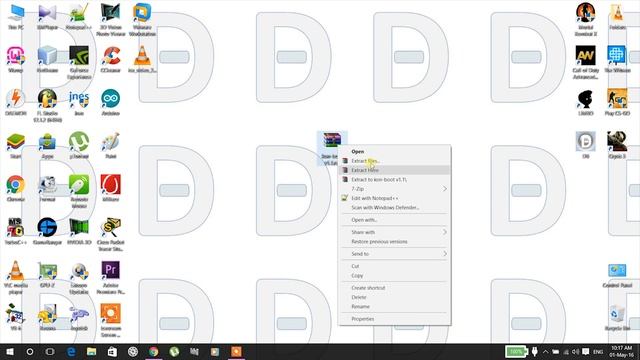Select Create shortcut menu entry
This screenshot has height=360, width=640.
pos(395,288)
